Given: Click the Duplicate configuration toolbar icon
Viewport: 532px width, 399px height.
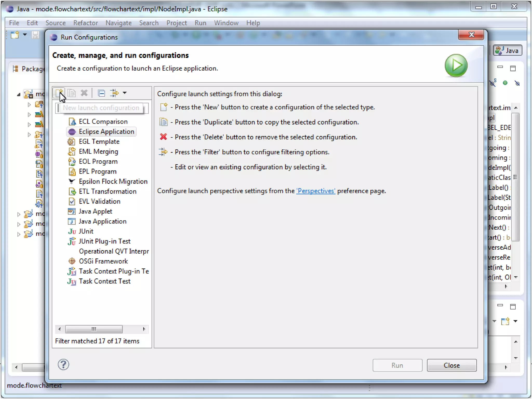Looking at the screenshot, I should [x=71, y=93].
